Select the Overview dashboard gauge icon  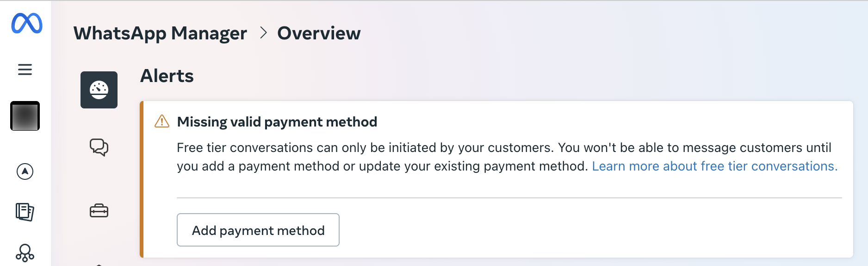[99, 90]
